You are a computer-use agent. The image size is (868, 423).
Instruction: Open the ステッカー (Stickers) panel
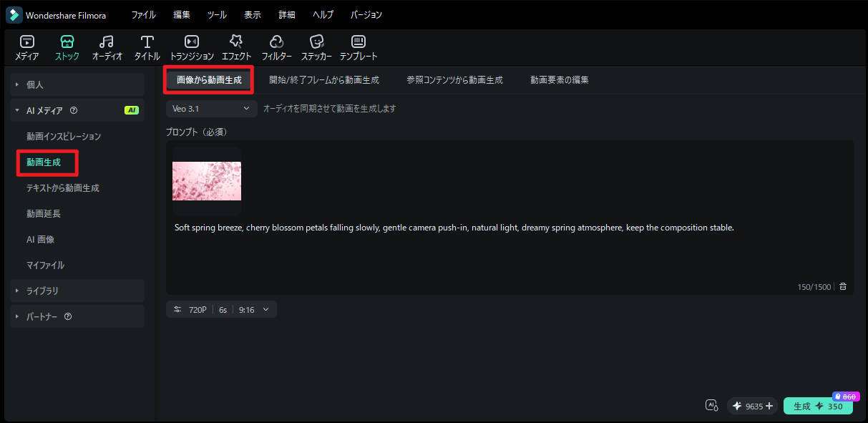tap(316, 47)
